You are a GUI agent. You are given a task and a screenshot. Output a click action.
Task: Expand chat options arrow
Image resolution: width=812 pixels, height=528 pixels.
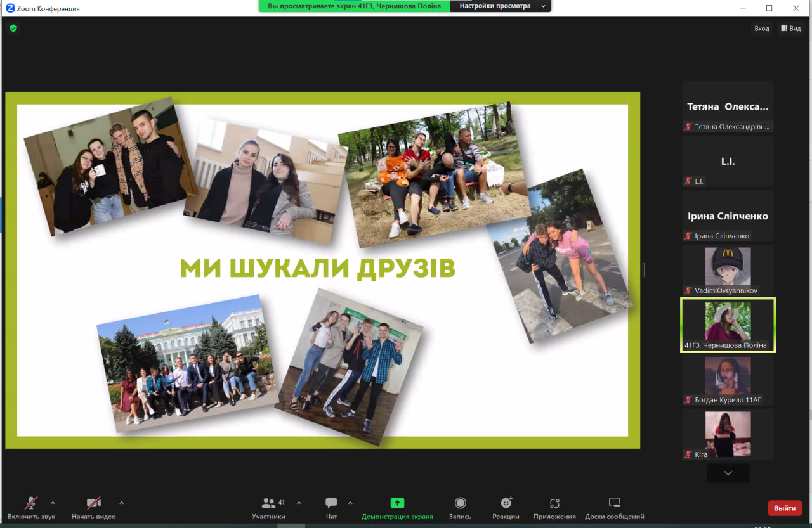tap(350, 503)
